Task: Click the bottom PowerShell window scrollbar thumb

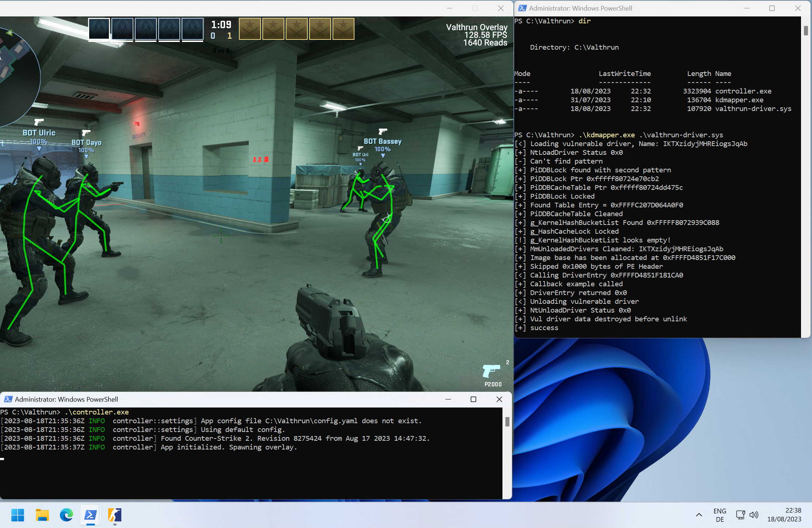Action: tap(507, 422)
